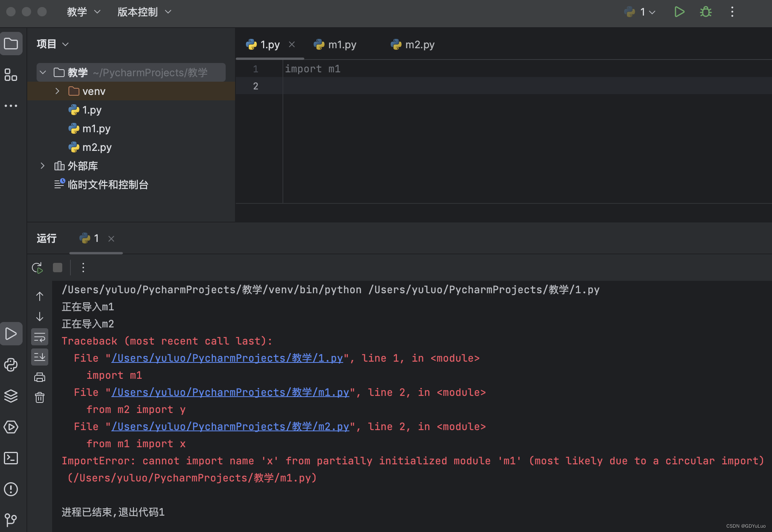This screenshot has width=772, height=532.
Task: Rerun the script with the rerun icon
Action: (37, 268)
